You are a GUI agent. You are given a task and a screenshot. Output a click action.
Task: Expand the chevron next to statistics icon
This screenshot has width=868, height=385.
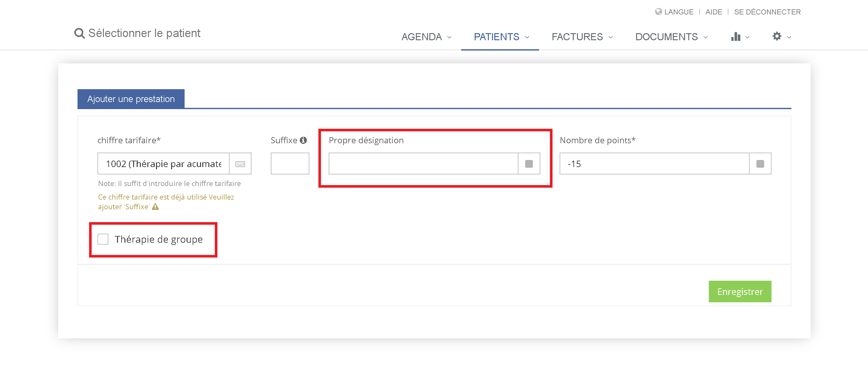(x=747, y=37)
